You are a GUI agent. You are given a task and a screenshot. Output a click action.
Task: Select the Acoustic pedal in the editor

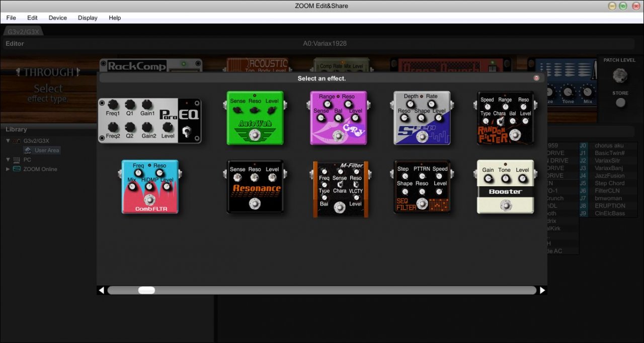click(x=257, y=64)
